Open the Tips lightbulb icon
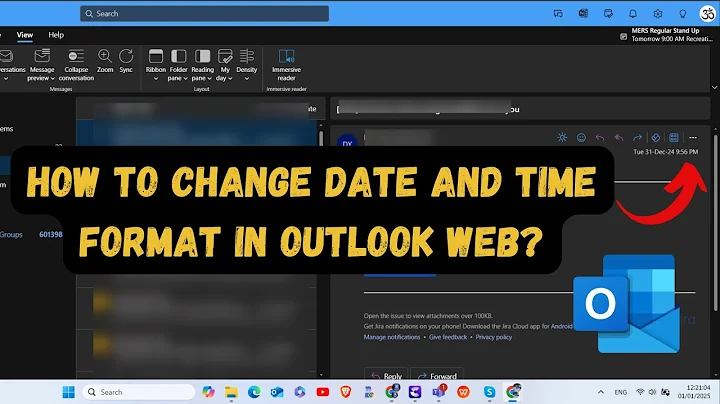Image resolution: width=720 pixels, height=404 pixels. pos(683,14)
